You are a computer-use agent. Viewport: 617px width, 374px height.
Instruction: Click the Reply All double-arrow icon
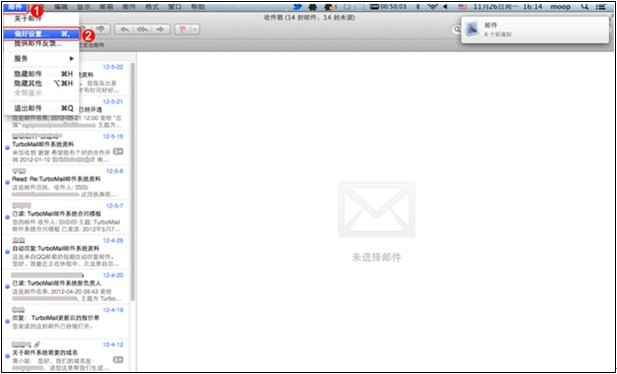pyautogui.click(x=142, y=30)
